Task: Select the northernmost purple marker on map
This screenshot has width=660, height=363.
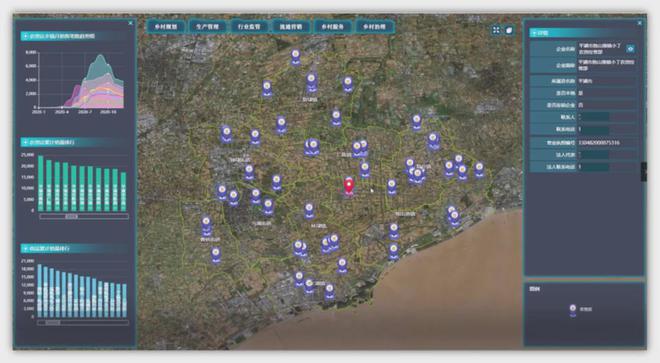Action: [x=295, y=57]
